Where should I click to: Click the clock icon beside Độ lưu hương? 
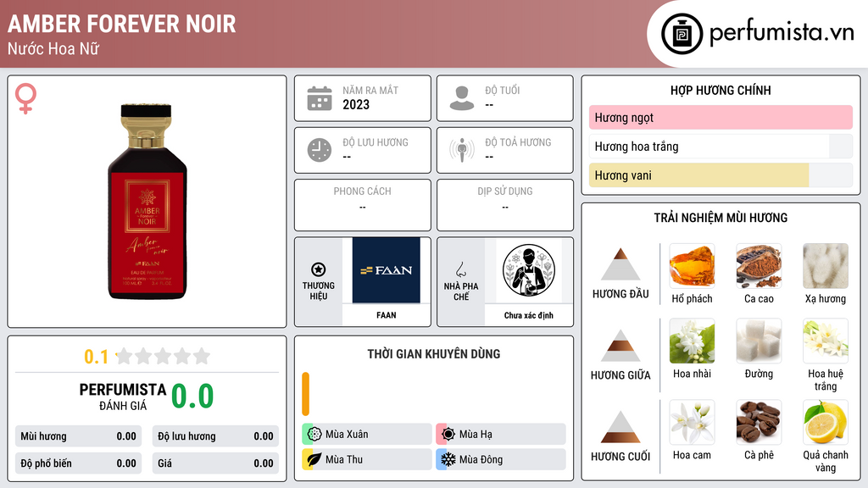click(320, 150)
